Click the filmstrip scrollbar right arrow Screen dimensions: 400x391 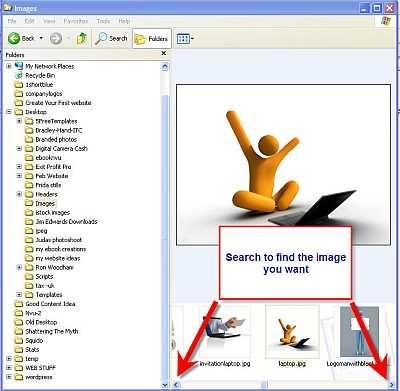[392, 385]
